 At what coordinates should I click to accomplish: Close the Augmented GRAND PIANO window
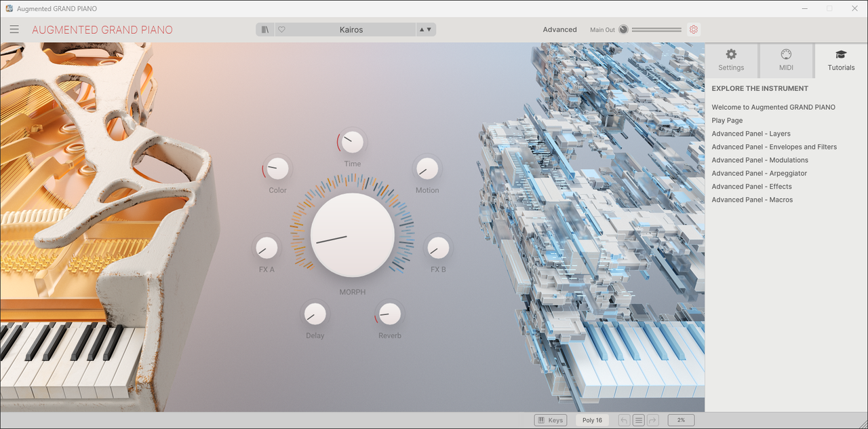click(x=853, y=8)
